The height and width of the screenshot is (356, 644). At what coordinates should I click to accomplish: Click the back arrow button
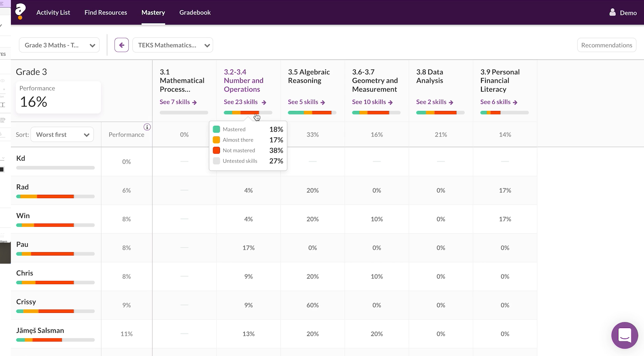121,45
